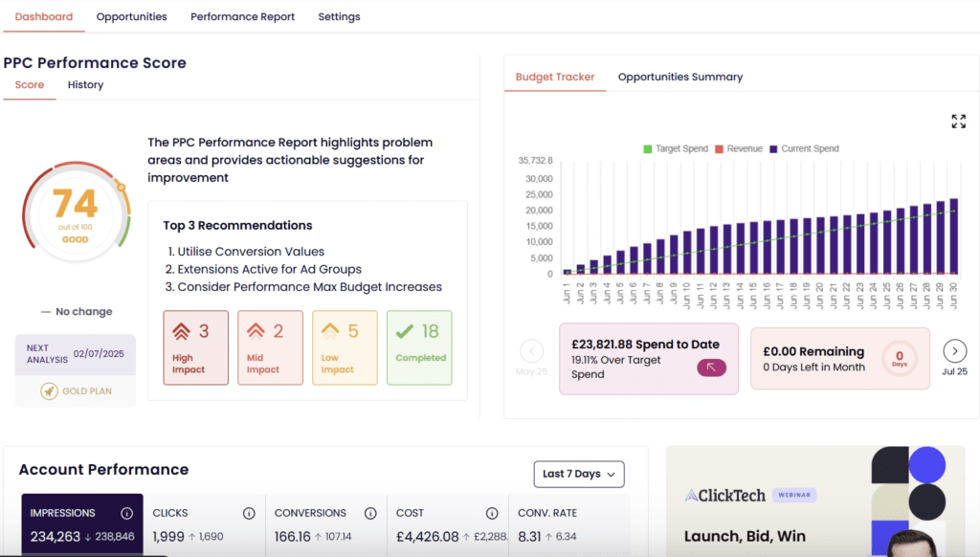
Task: Go to the Settings tab
Action: 340,17
